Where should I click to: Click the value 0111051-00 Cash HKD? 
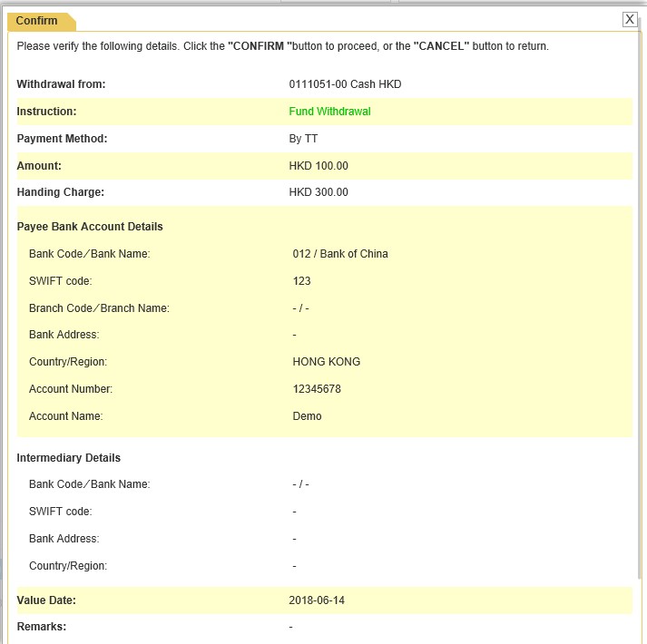click(345, 84)
